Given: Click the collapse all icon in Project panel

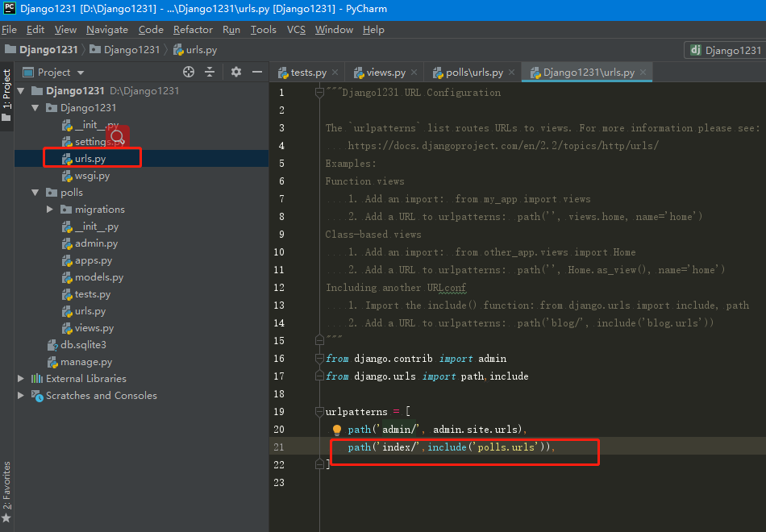Looking at the screenshot, I should click(x=210, y=72).
